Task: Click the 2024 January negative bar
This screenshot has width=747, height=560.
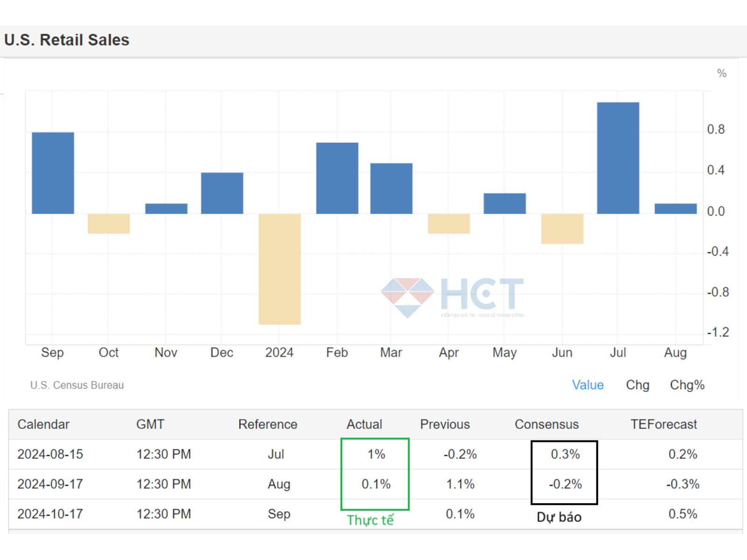Action: [x=280, y=269]
